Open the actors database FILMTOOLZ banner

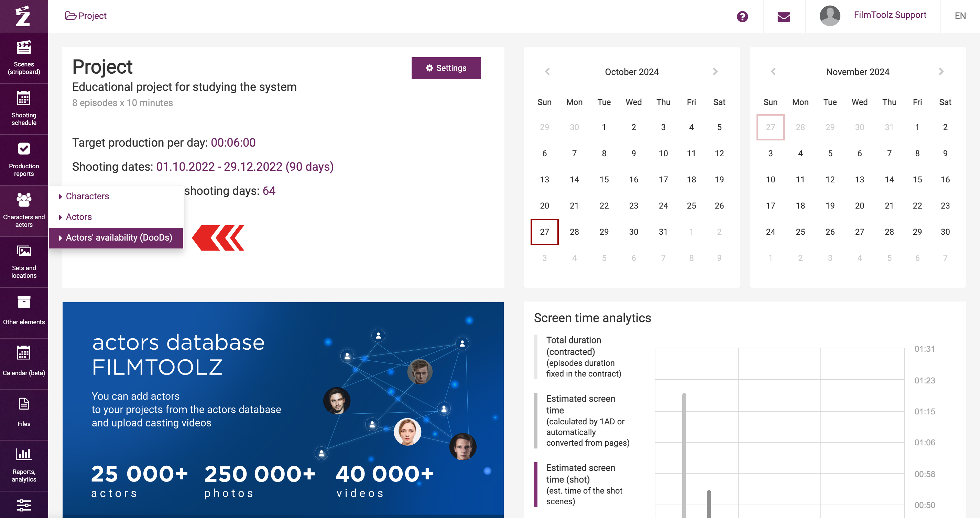[x=283, y=410]
